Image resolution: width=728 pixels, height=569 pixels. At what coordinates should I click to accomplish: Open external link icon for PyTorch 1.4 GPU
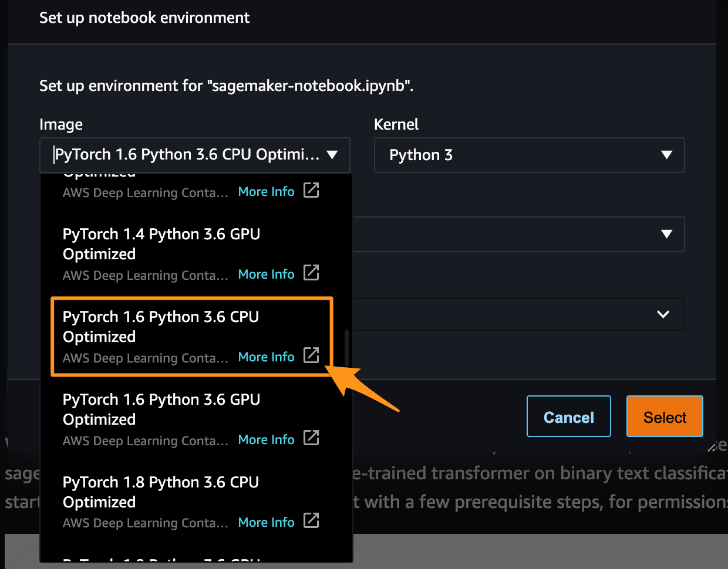pos(311,273)
